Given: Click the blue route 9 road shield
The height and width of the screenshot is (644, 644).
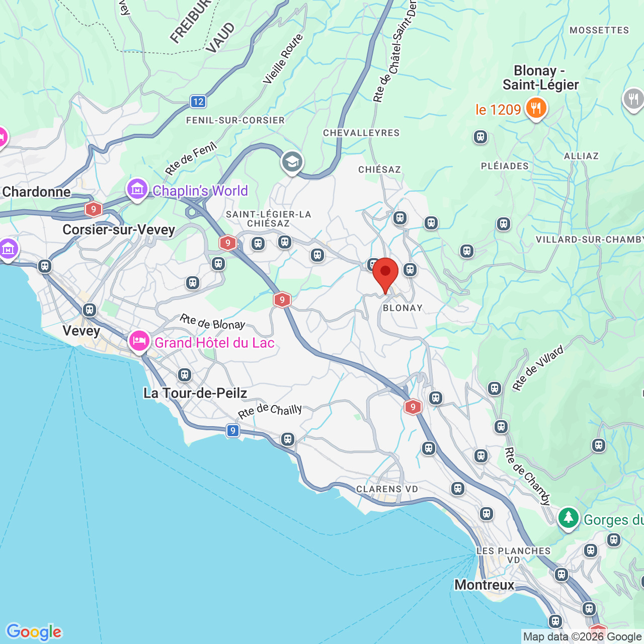Looking at the screenshot, I should coord(232,431).
